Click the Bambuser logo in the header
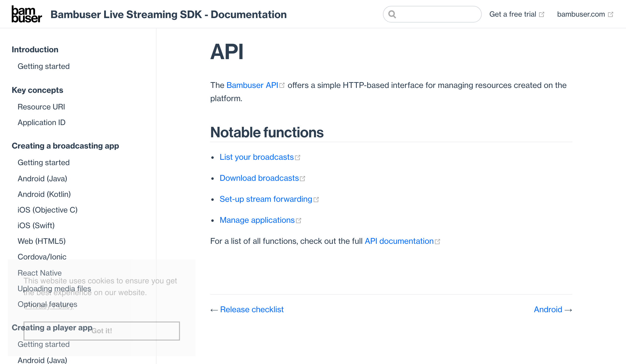This screenshot has width=626, height=364. [27, 14]
